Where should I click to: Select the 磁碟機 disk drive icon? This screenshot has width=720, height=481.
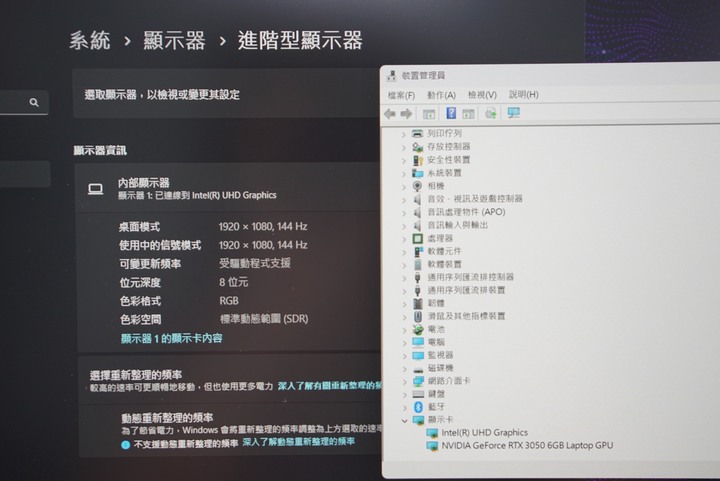click(x=418, y=369)
